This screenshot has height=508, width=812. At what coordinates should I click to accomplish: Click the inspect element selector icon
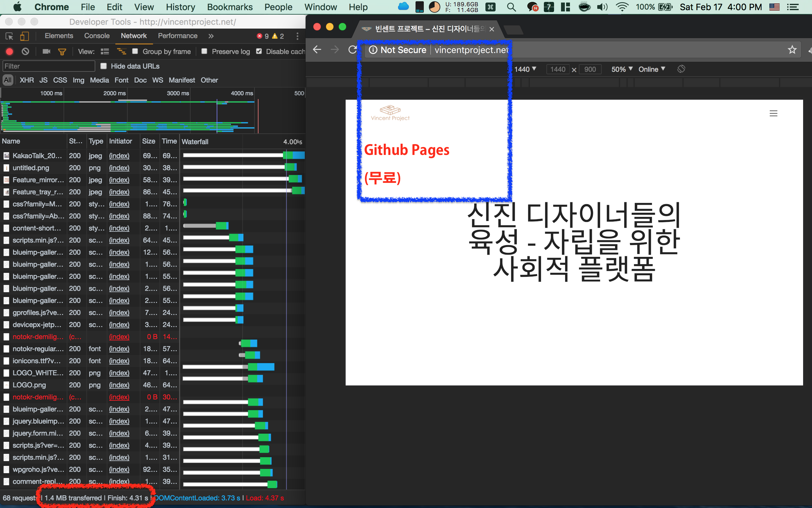[10, 36]
